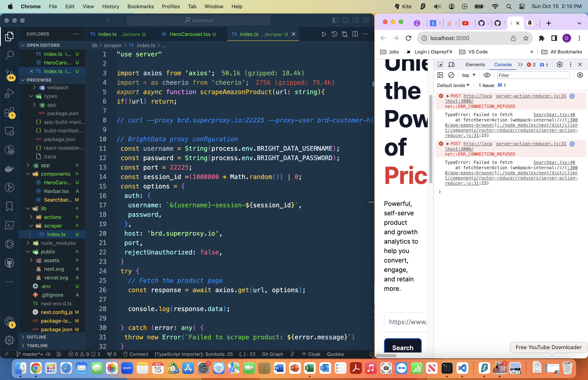The height and width of the screenshot is (380, 588).
Task: Open the Run and Debug view
Action: (x=9, y=93)
